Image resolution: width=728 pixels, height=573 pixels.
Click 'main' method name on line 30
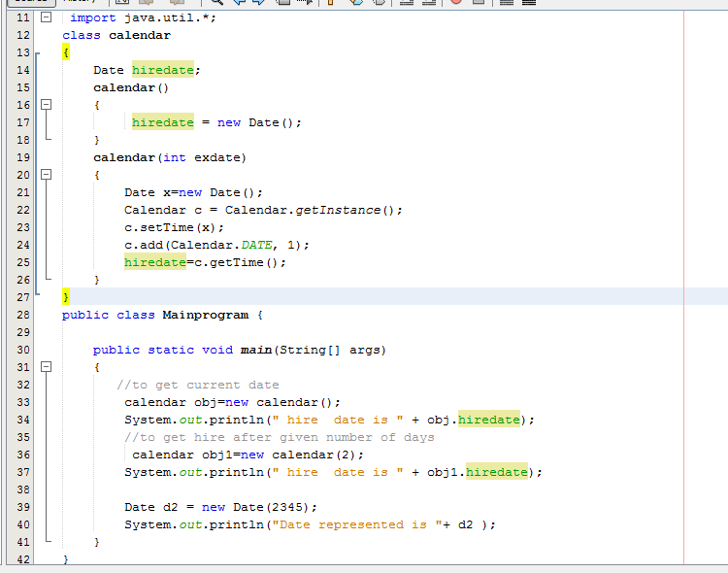point(256,350)
